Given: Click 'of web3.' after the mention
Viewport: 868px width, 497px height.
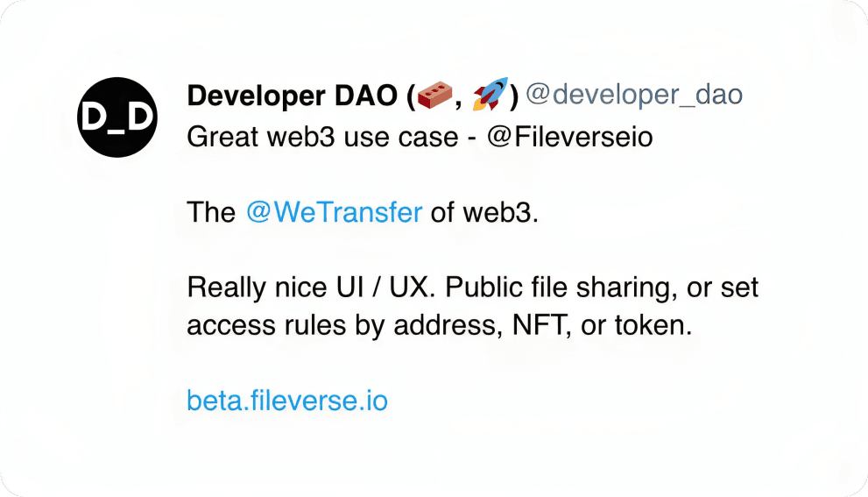Looking at the screenshot, I should (484, 212).
